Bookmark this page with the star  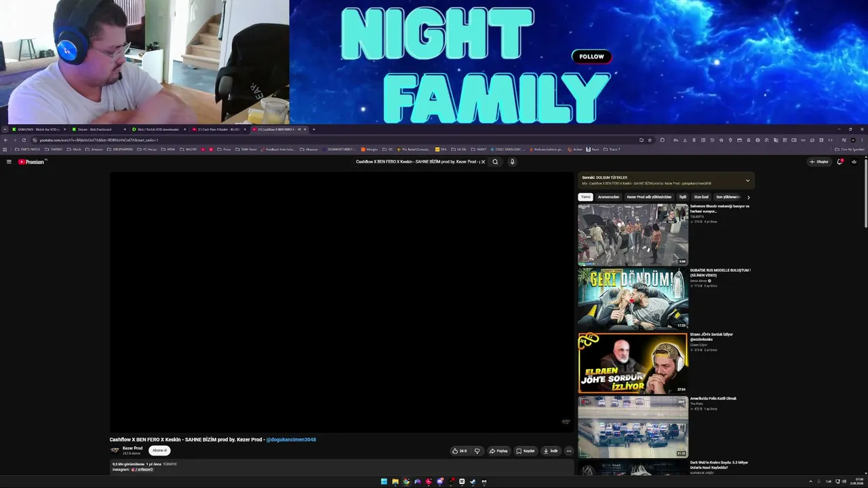[x=650, y=140]
